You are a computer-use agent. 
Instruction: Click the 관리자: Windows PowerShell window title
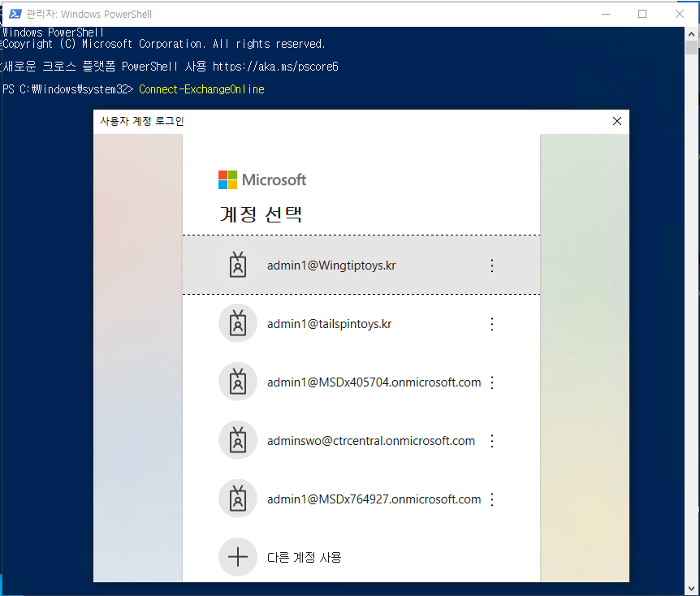coord(89,15)
